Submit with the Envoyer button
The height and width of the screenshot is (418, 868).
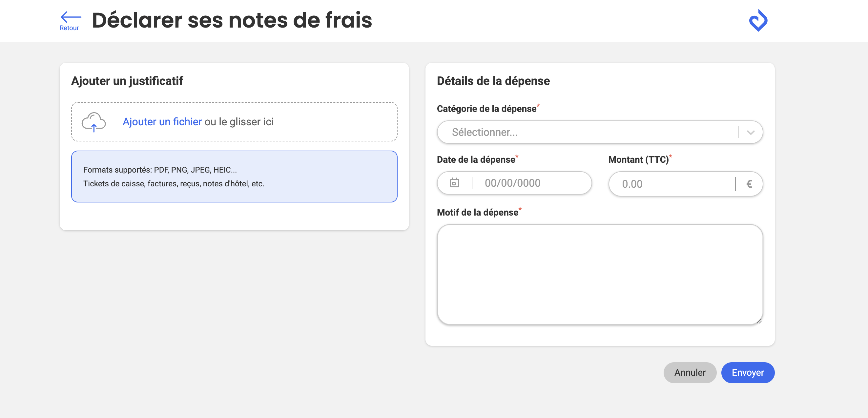pyautogui.click(x=747, y=372)
